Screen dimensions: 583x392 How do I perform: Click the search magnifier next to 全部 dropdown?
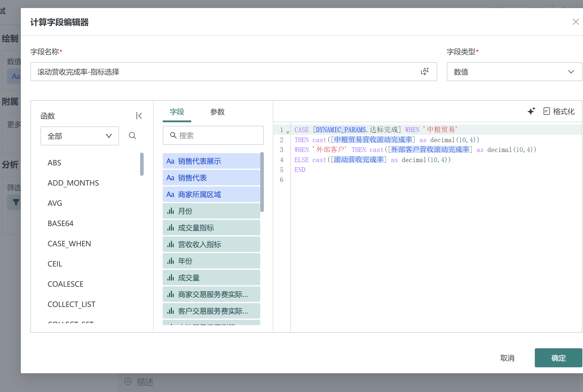point(132,136)
